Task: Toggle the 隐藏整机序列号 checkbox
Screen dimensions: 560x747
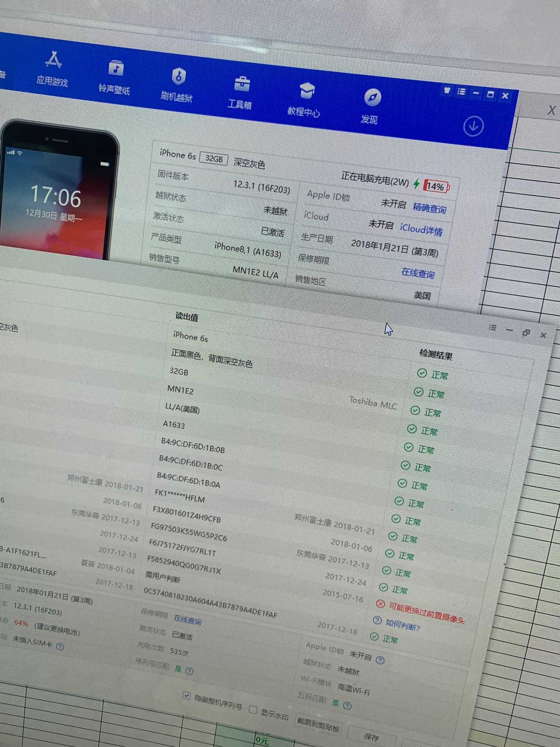Action: click(x=187, y=696)
